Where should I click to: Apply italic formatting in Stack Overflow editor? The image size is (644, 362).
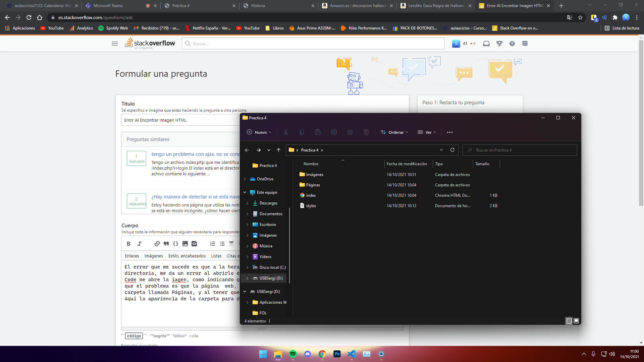140,244
